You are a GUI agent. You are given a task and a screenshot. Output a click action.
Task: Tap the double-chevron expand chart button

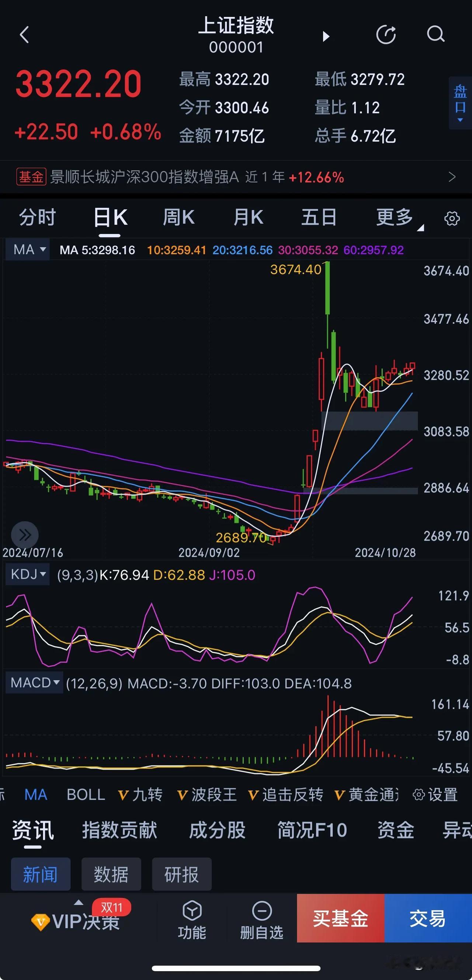point(25,535)
